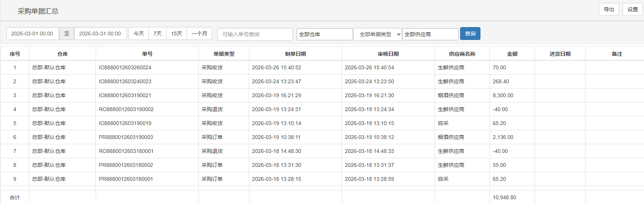The image size is (644, 203).
Task: Click the 制单日期 column header
Action: pos(295,54)
